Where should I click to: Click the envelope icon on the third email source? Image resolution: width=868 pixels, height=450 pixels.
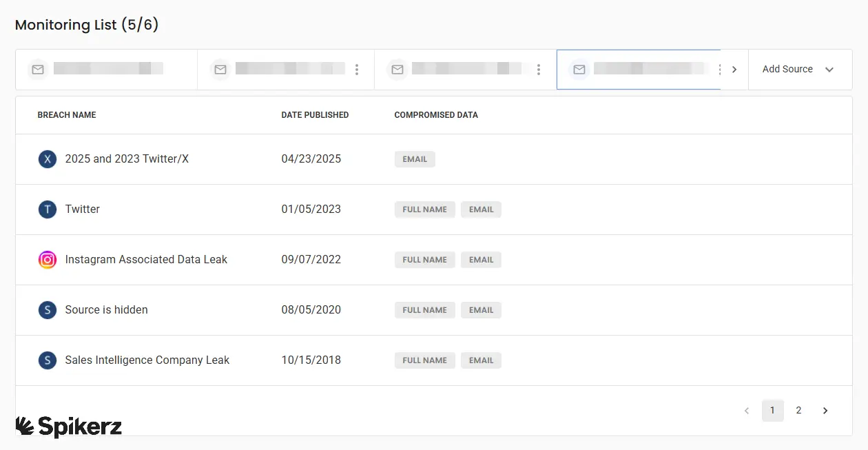[x=397, y=69]
